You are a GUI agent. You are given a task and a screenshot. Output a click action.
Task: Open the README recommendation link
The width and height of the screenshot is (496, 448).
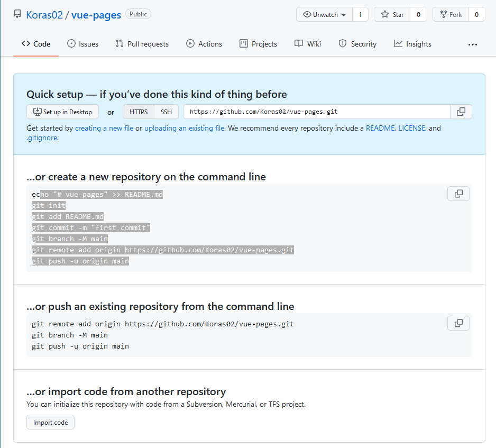(x=380, y=128)
